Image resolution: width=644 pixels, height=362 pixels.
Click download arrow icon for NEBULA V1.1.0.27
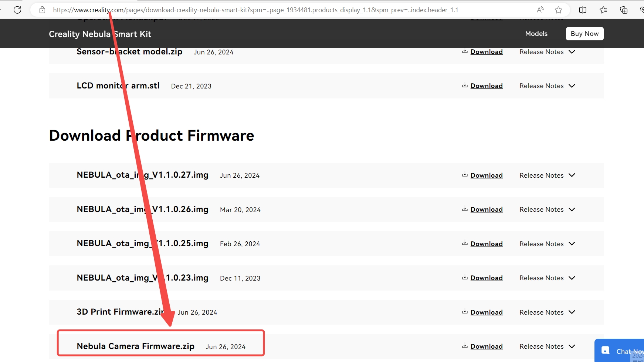tap(465, 174)
